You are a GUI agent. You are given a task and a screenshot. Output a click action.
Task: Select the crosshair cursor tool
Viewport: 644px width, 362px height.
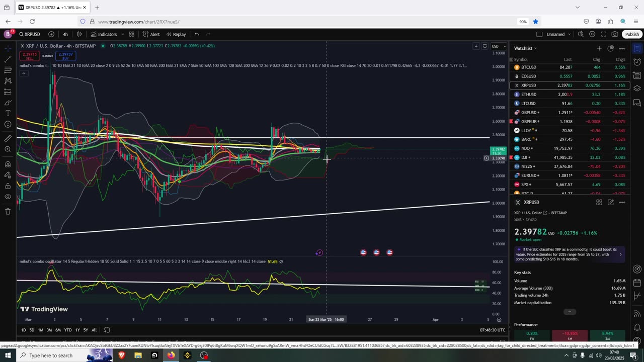(x=8, y=48)
